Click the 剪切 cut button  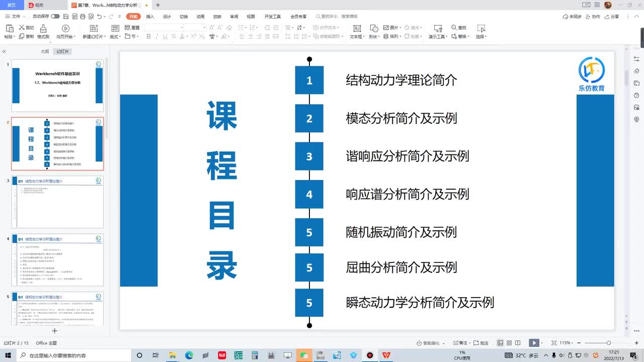click(x=27, y=28)
